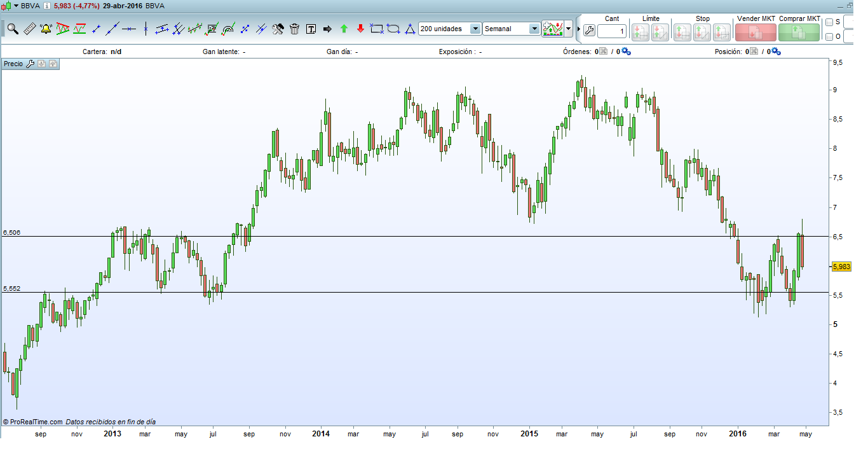The image size is (868, 458).
Task: Click the trash can delete tool
Action: [294, 29]
